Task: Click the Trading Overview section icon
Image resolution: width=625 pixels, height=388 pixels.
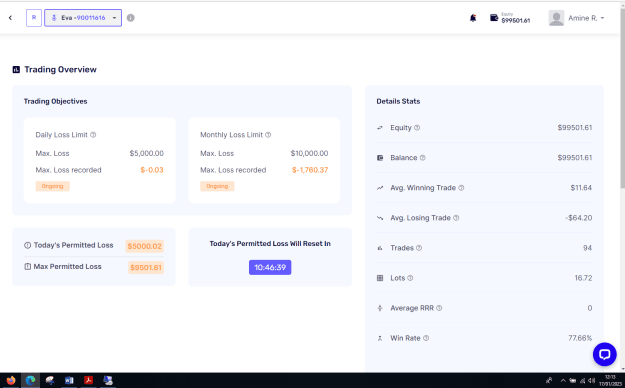Action: (16, 70)
